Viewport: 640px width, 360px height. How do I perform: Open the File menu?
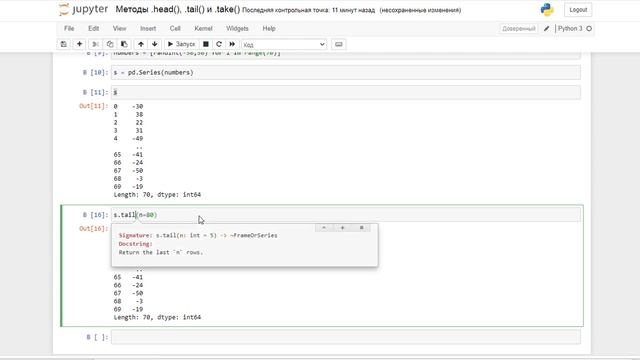click(x=69, y=29)
